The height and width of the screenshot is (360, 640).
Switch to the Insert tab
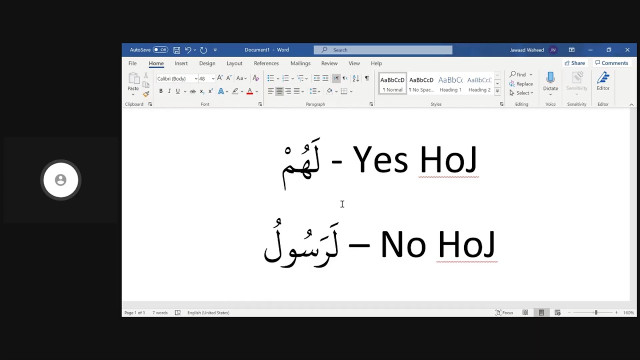(x=181, y=63)
